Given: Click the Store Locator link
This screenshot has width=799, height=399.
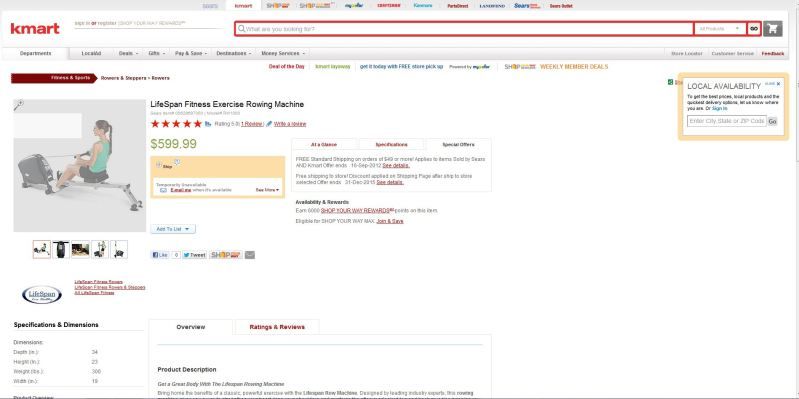Looking at the screenshot, I should point(686,54).
